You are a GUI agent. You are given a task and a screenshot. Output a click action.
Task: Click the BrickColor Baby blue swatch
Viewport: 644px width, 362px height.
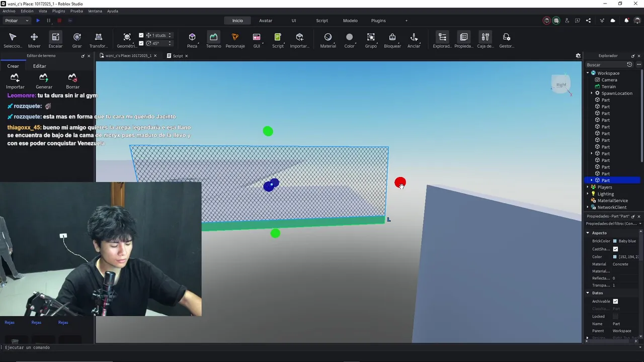615,241
